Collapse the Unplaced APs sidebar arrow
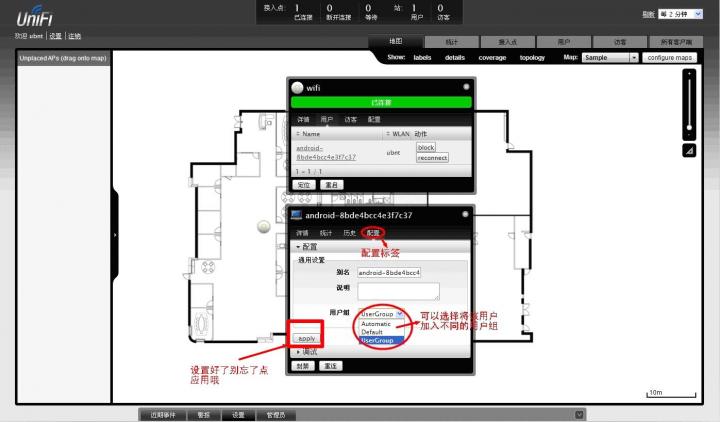720x422 pixels. (115, 235)
